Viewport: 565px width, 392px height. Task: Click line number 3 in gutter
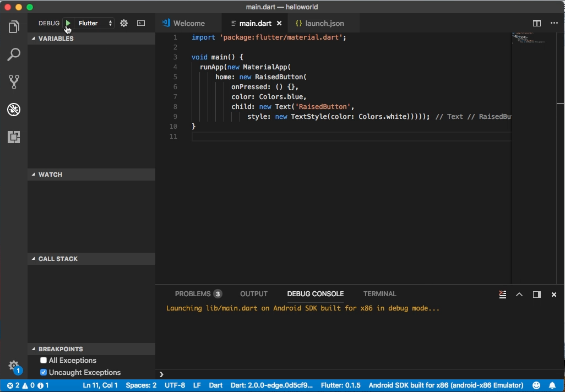[x=175, y=57]
